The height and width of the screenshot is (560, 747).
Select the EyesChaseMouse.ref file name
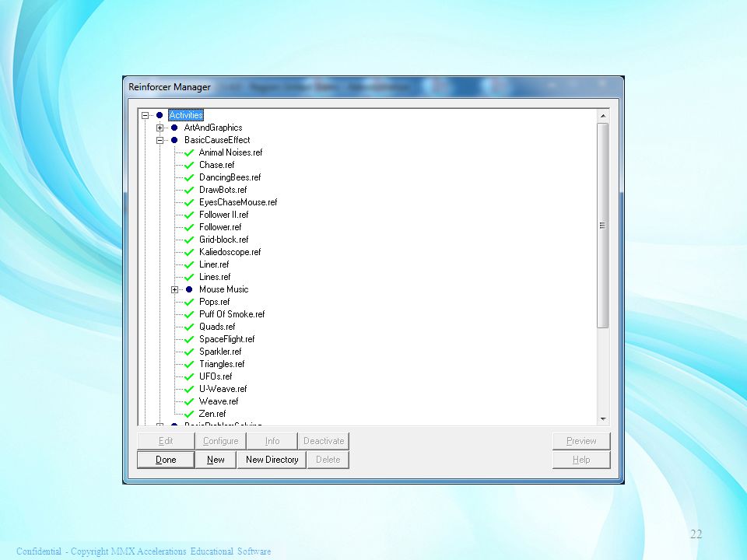[x=238, y=202]
